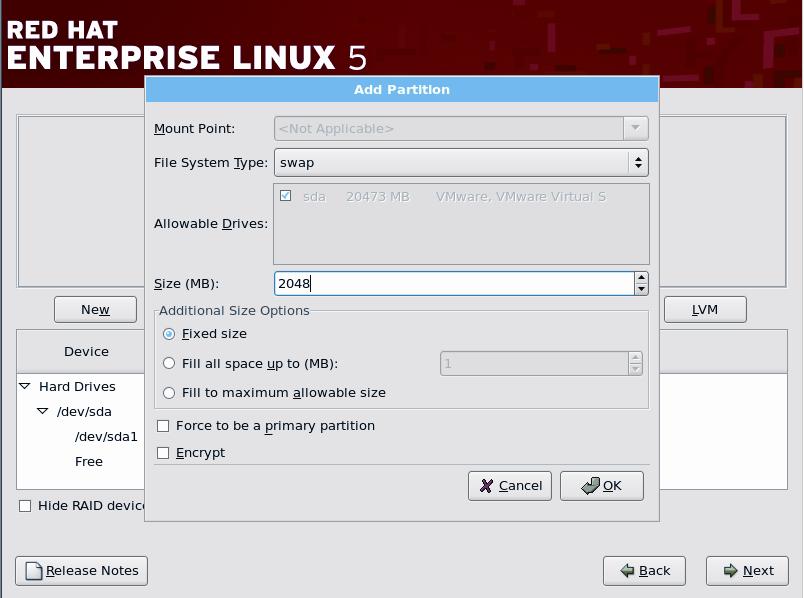Screen dimensions: 804x598
Task: Select Fill to maximum allowable size
Action: [169, 392]
